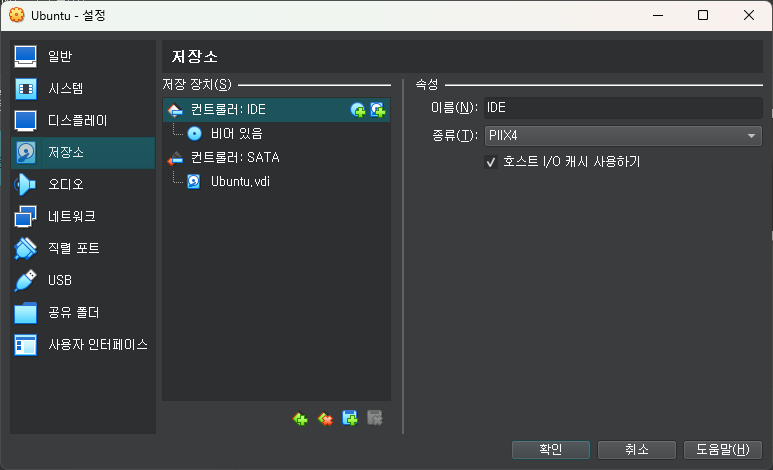Click the add controller icon below storage tree
773x470 pixels.
coord(300,419)
